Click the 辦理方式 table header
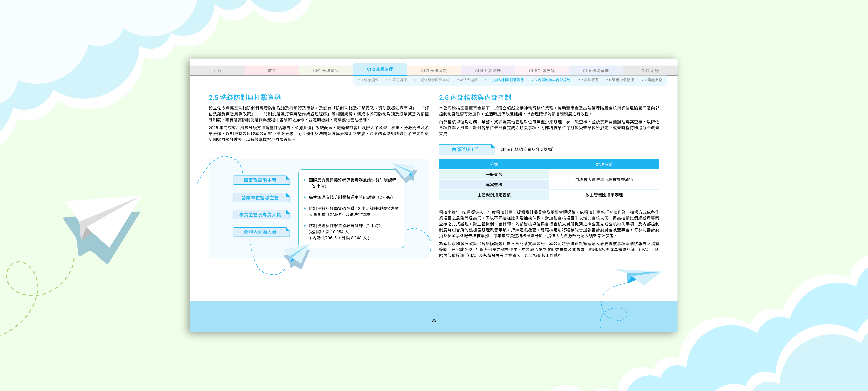Viewport: 868px width, 391px height. (604, 164)
